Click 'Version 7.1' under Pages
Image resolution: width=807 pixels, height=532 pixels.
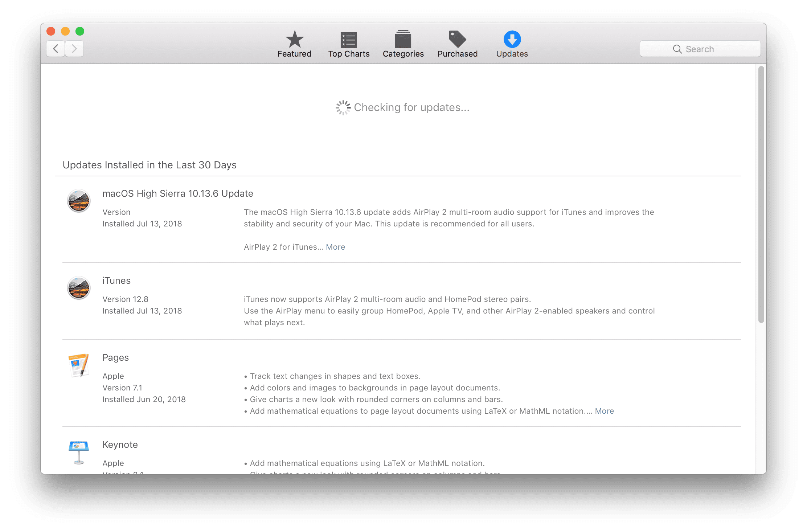tap(122, 388)
